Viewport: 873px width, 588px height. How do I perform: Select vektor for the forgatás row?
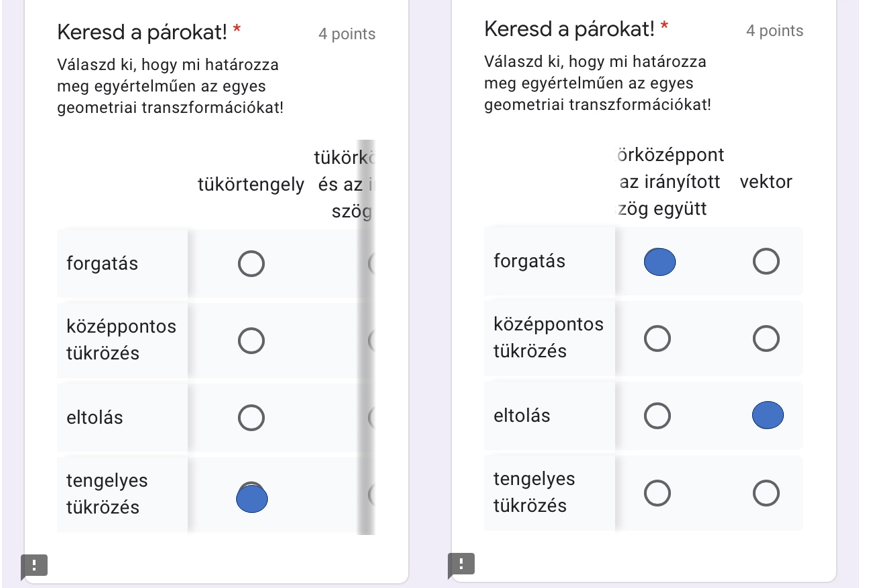coord(766,262)
